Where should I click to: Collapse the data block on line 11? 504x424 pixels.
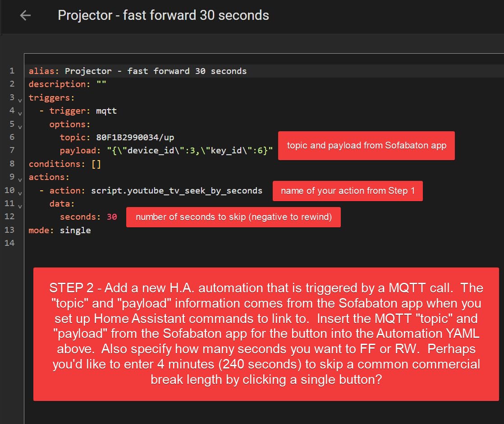20,205
